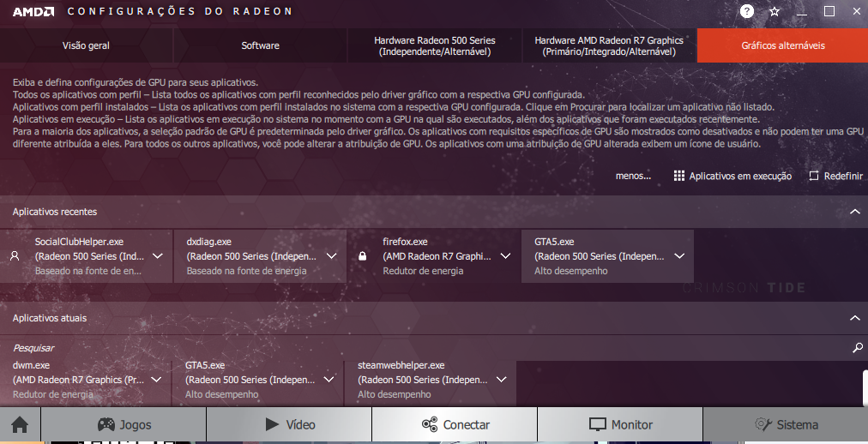Open GPU dropdown for dxdiag.exe
The width and height of the screenshot is (868, 444).
click(x=332, y=256)
